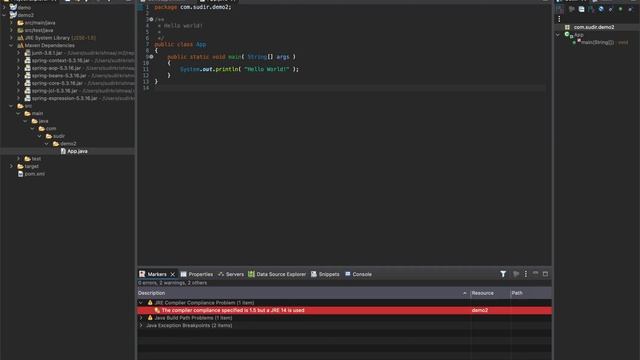Click the package icon beside com.sudir.demo2
Viewport: 640px width, 360px height.
click(567, 27)
